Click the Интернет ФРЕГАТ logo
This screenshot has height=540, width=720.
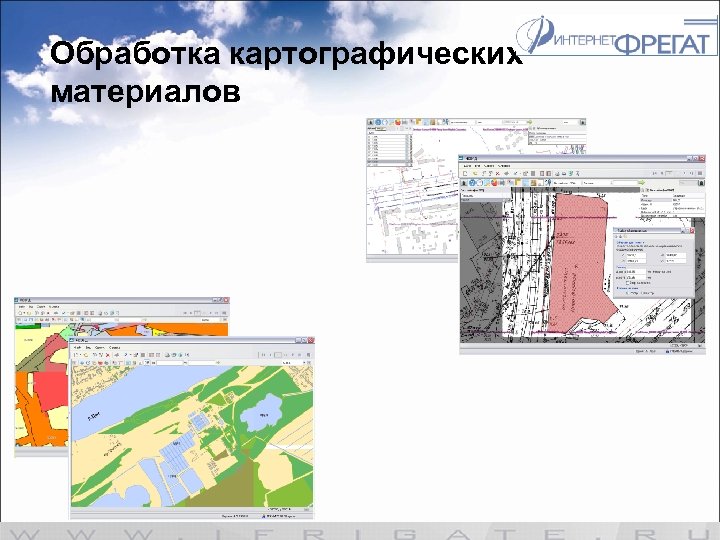tap(617, 37)
